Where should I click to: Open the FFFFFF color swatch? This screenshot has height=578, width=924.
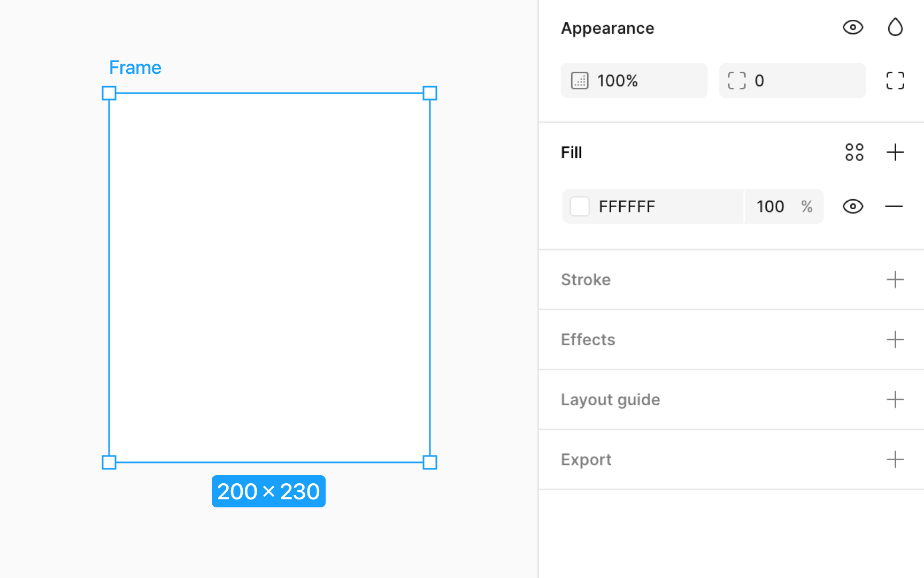[579, 207]
